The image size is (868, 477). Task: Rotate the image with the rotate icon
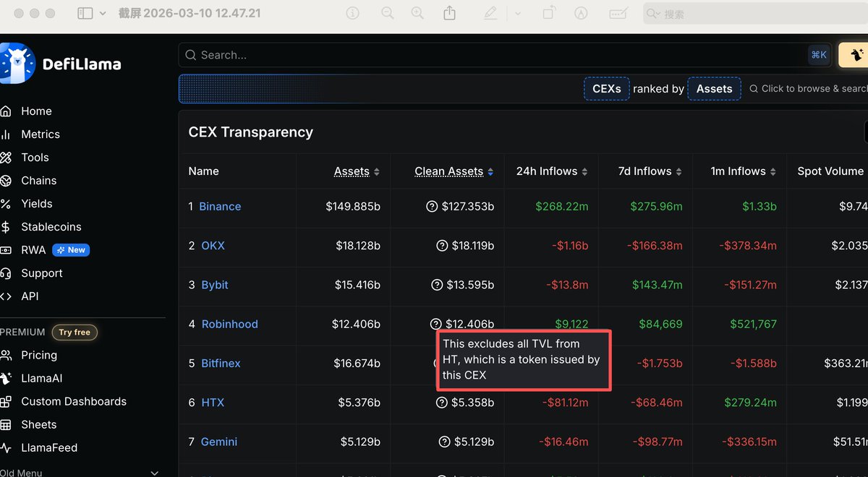(549, 13)
